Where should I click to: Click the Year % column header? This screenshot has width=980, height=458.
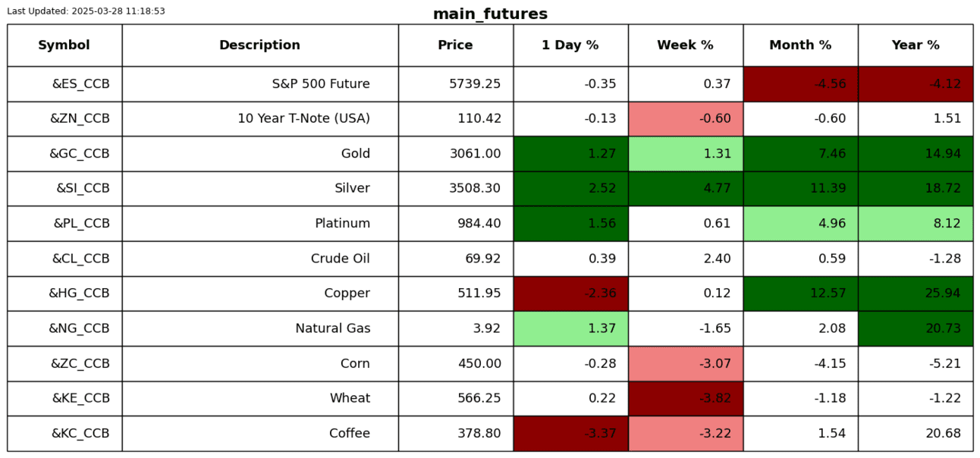(x=916, y=45)
